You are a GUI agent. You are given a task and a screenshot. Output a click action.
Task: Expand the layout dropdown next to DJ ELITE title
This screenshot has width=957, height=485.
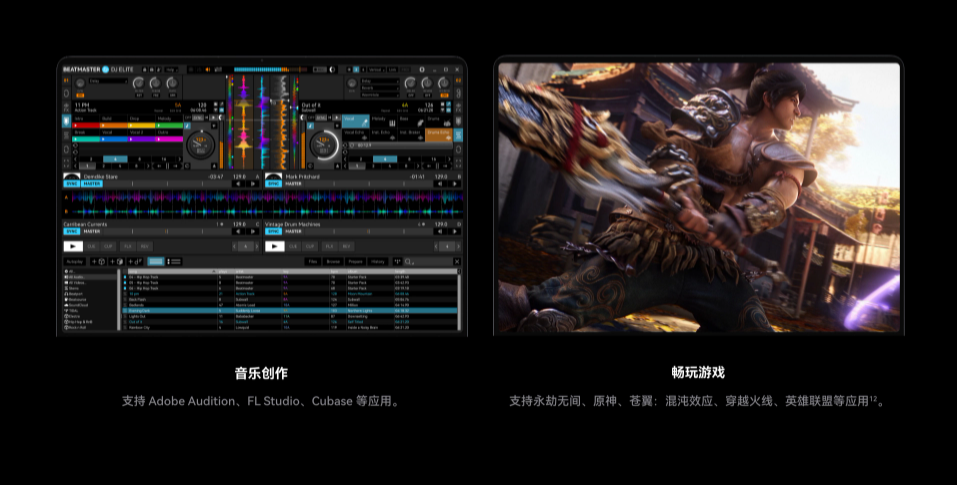pos(171,69)
